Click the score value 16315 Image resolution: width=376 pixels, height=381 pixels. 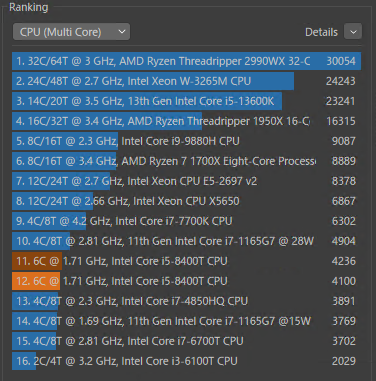341,121
